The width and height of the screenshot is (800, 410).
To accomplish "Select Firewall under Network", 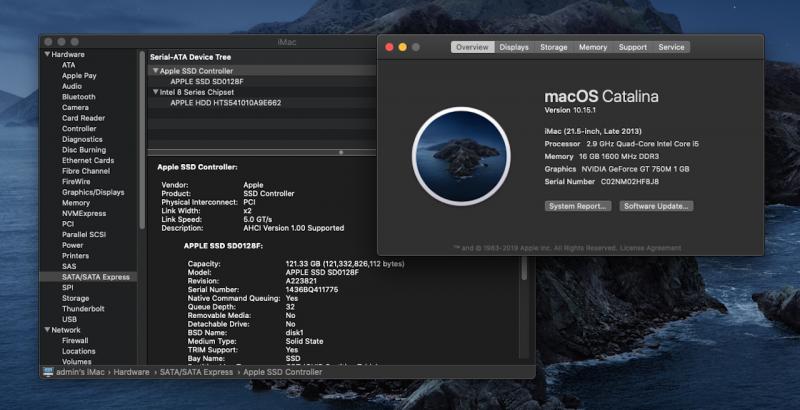I will 75,340.
